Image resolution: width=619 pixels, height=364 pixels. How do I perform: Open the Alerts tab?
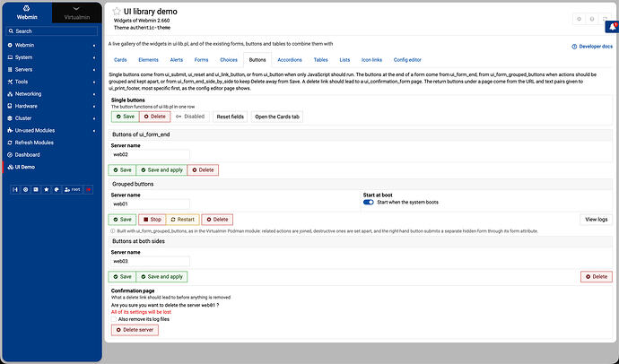coord(177,60)
